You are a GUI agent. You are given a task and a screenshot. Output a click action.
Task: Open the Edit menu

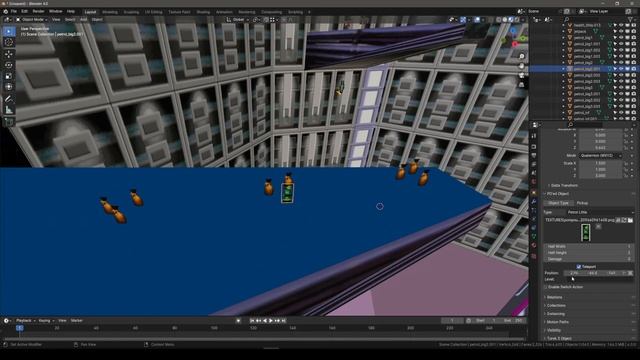(x=24, y=11)
